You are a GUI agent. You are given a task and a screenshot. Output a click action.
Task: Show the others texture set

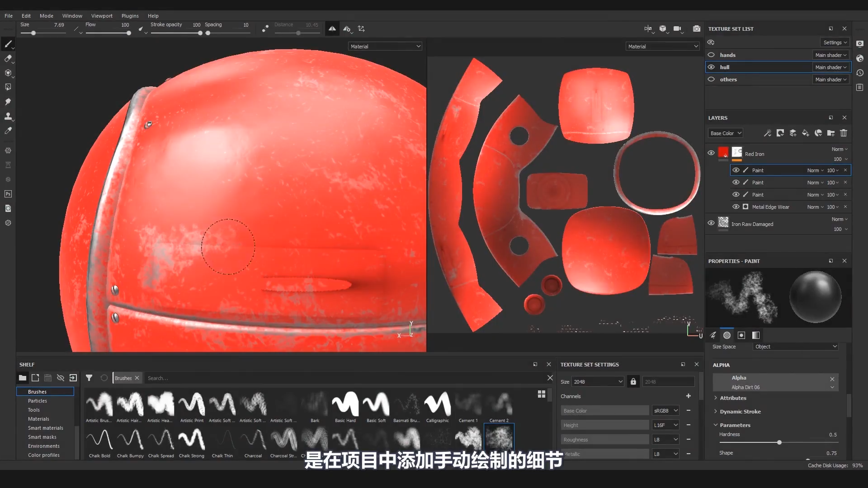pos(711,79)
